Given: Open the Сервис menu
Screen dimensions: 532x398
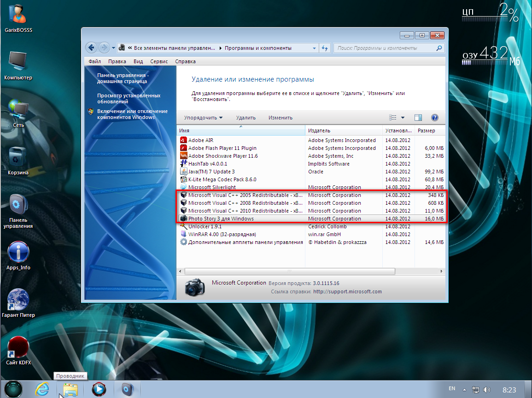Looking at the screenshot, I should coord(159,61).
